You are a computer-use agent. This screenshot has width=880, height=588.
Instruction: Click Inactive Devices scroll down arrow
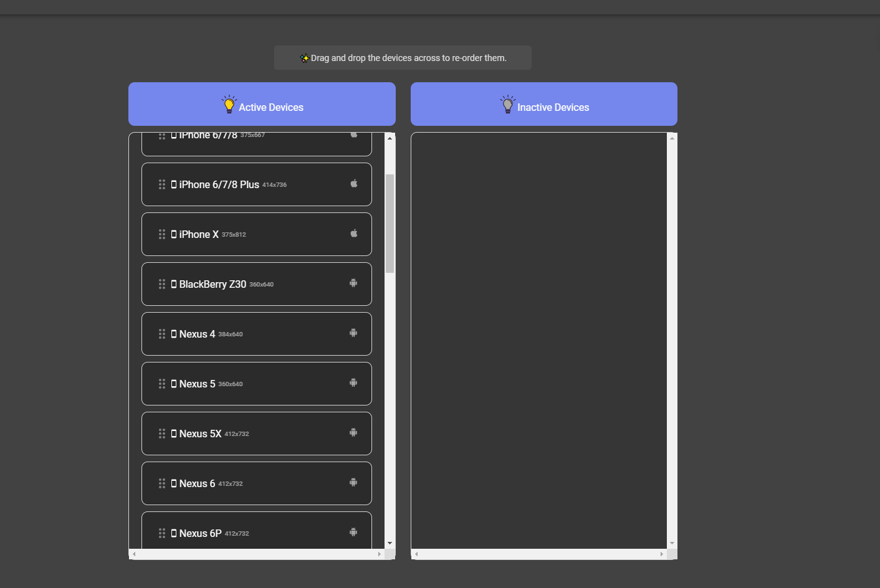(x=672, y=543)
